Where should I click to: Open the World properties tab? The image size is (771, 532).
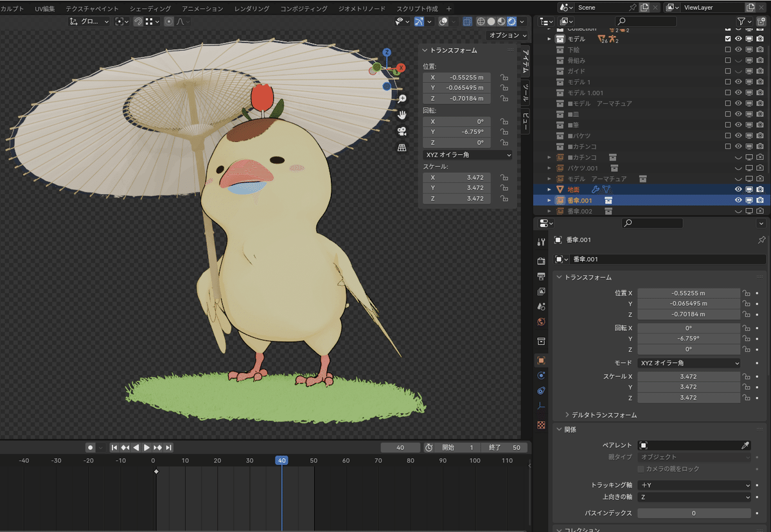(x=541, y=322)
